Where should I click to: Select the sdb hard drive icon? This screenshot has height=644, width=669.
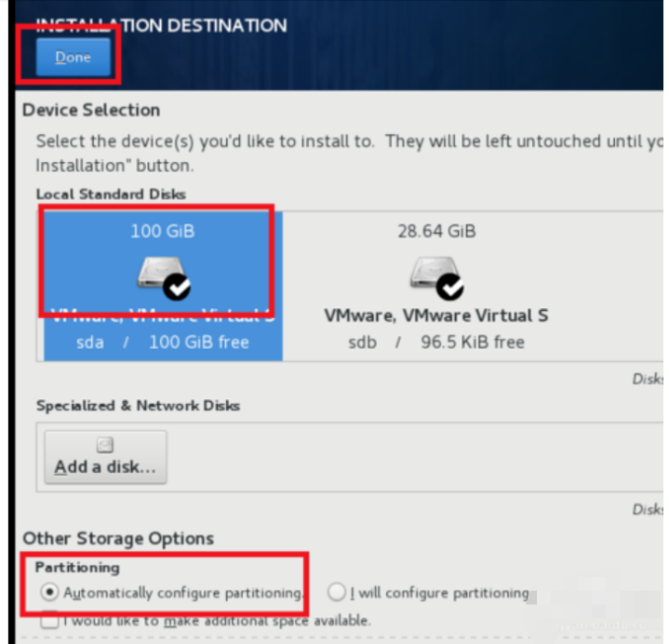pyautogui.click(x=429, y=273)
